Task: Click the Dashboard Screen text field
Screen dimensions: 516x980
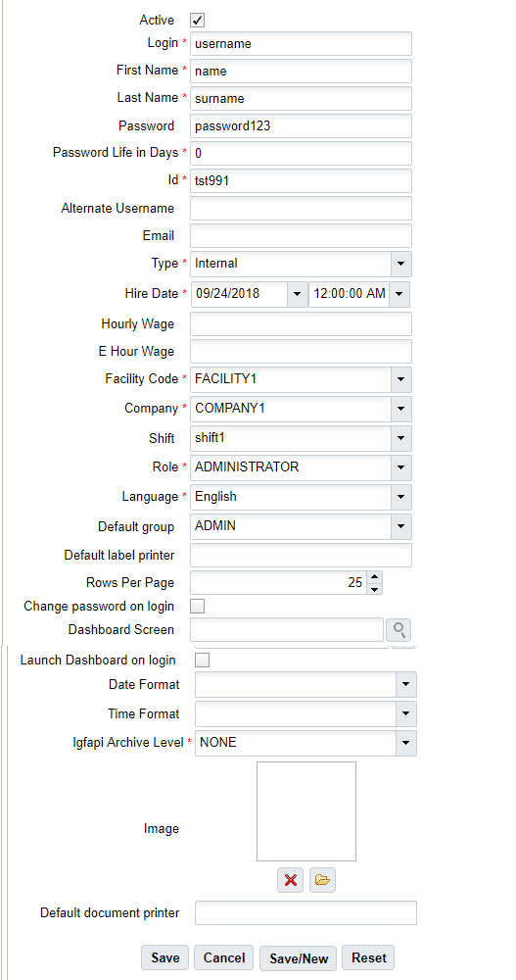Action: click(287, 629)
